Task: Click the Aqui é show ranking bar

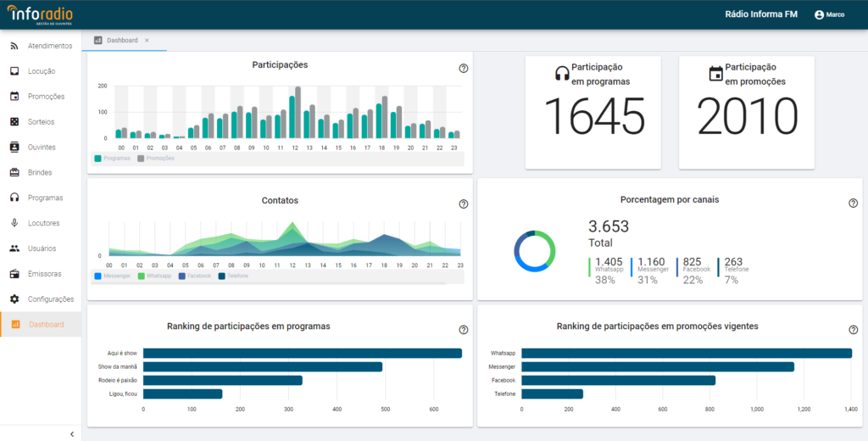Action: 302,353
